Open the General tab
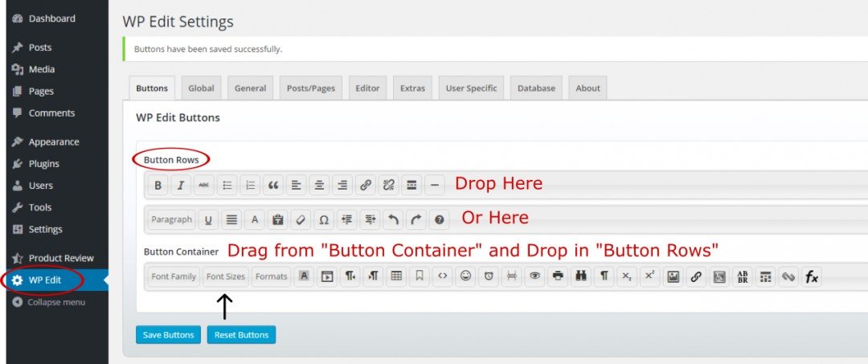 (x=250, y=88)
